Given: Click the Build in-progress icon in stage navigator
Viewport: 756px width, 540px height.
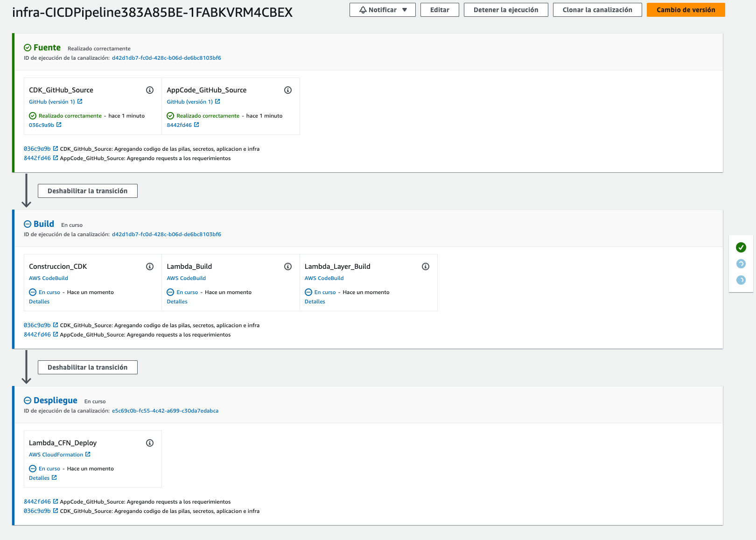Looking at the screenshot, I should [x=742, y=264].
